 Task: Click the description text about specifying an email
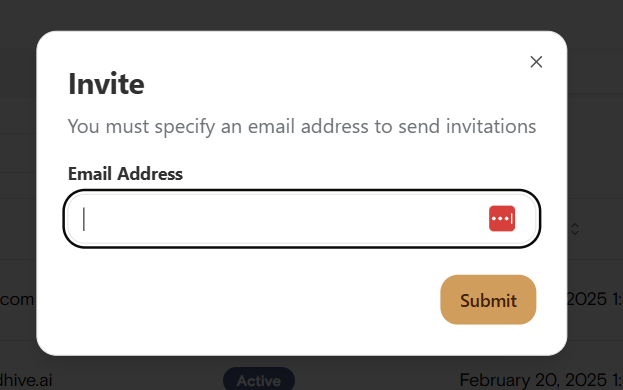(302, 127)
